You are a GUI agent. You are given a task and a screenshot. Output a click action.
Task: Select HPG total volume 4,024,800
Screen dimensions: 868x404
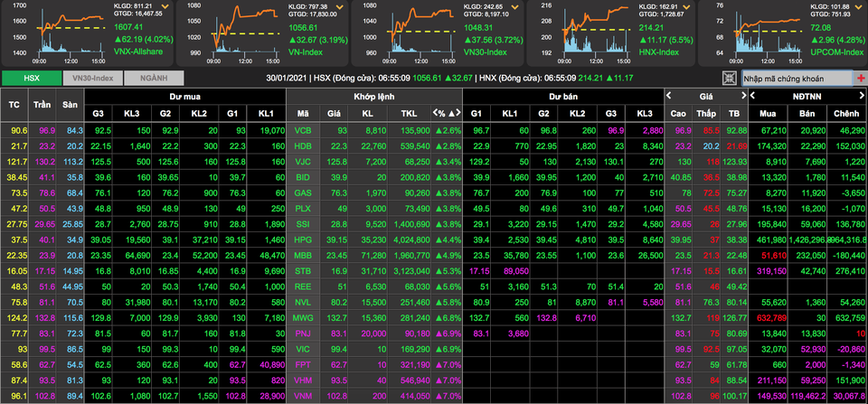pos(410,240)
